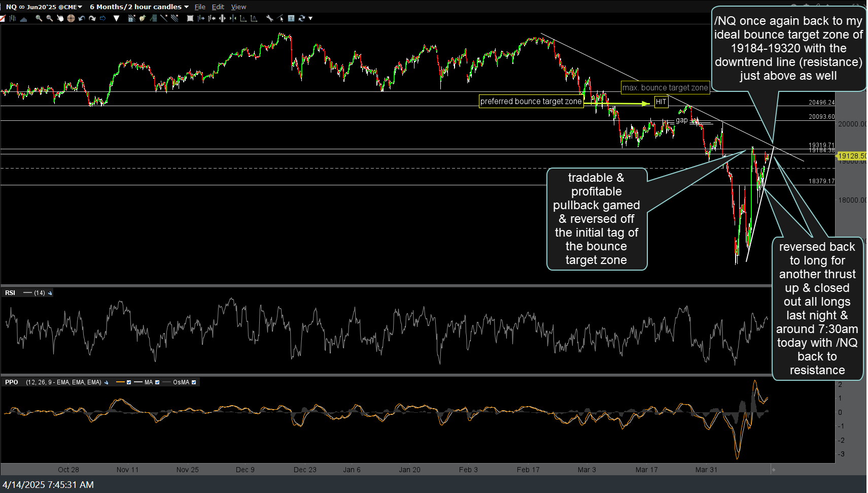Open the NQ Jun20'25 symbol dropdown
The image size is (868, 493).
click(x=80, y=7)
